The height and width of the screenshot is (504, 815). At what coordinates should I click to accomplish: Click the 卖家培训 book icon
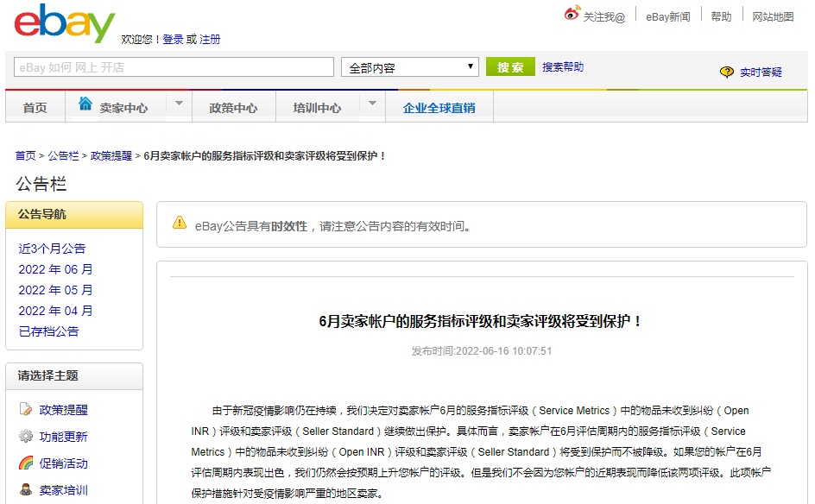tap(24, 490)
